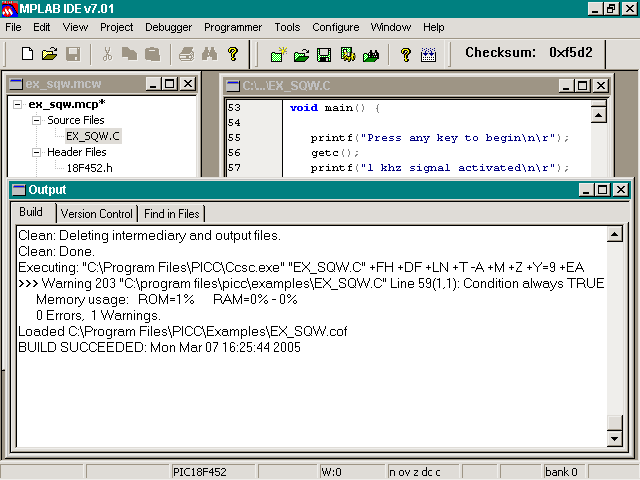
Task: Select EX_SQW.C in the project tree
Action: point(93,136)
